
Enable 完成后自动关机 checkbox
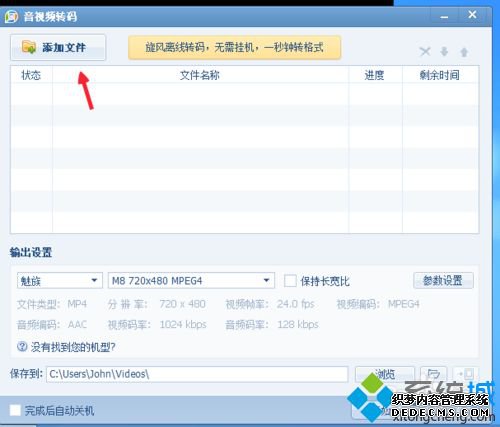coord(15,410)
